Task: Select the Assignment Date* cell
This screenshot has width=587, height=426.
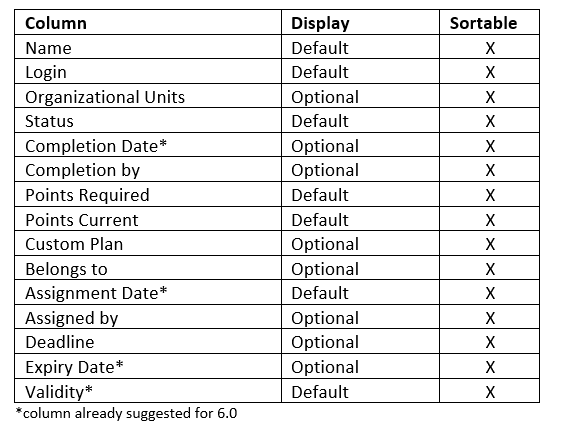Action: point(148,293)
